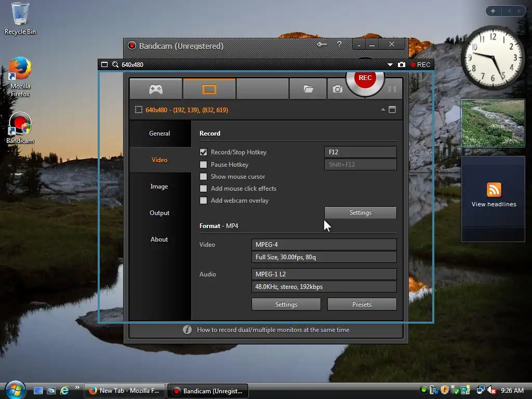Click the small REC button on capture frame bar
Viewport: 532px width, 399px height.
click(420, 64)
